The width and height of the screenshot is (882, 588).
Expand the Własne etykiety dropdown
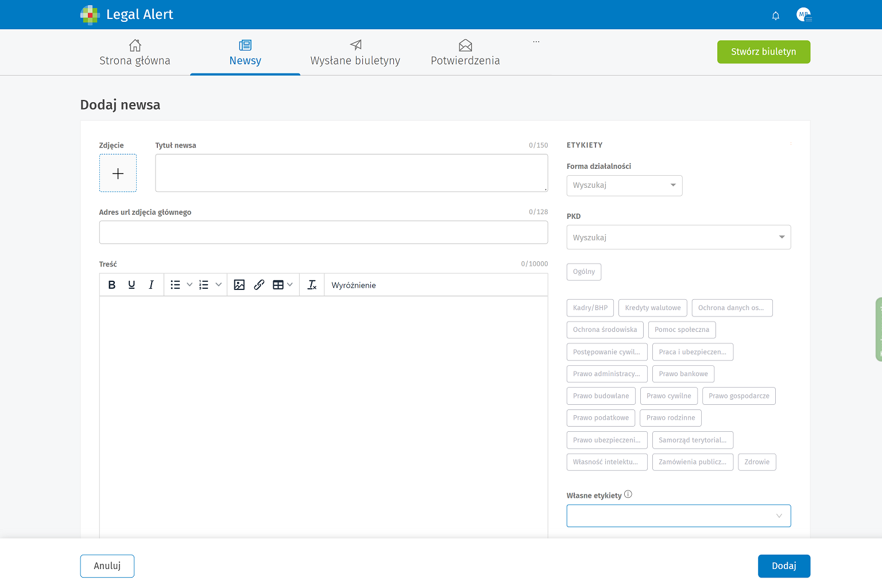[x=678, y=516]
